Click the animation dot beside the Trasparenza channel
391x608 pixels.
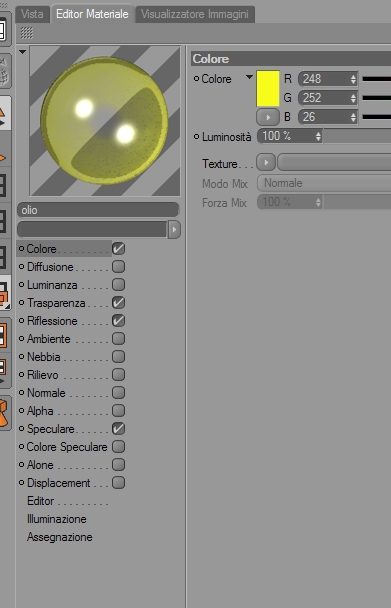(22, 302)
